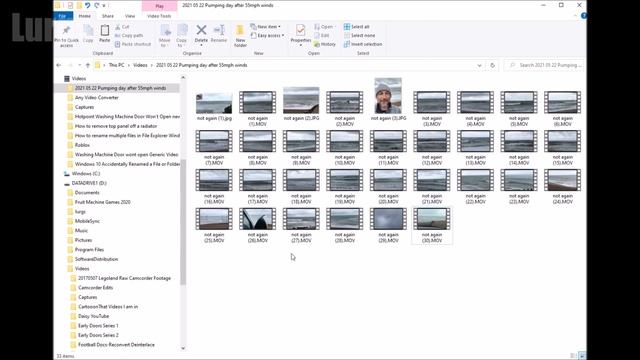640x360 pixels.
Task: Collapse the ribbon chevron
Action: pyautogui.click(x=576, y=16)
